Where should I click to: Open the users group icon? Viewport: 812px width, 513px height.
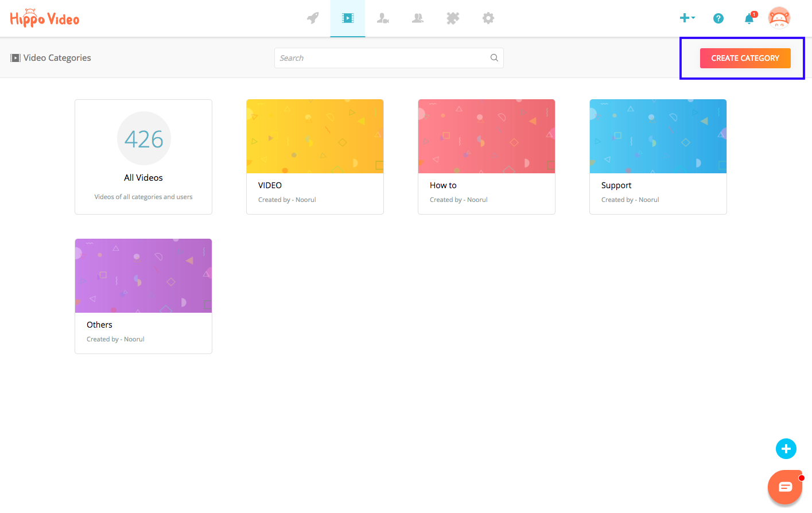coord(418,18)
